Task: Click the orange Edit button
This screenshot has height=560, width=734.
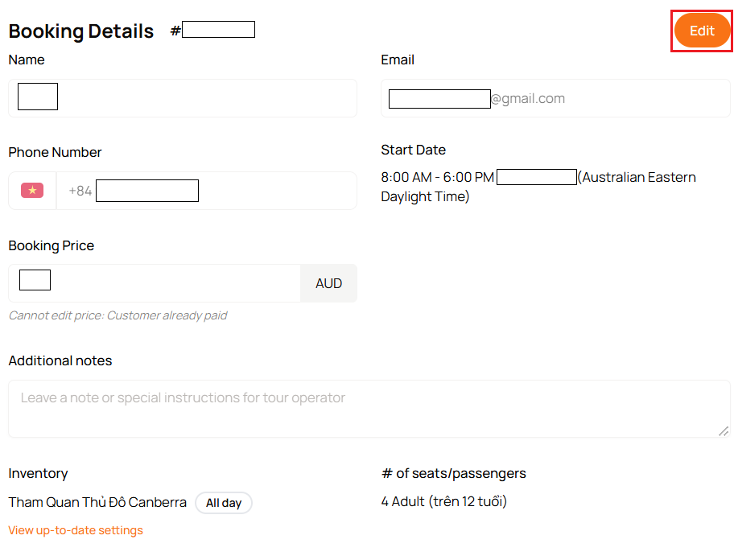Action: tap(702, 31)
